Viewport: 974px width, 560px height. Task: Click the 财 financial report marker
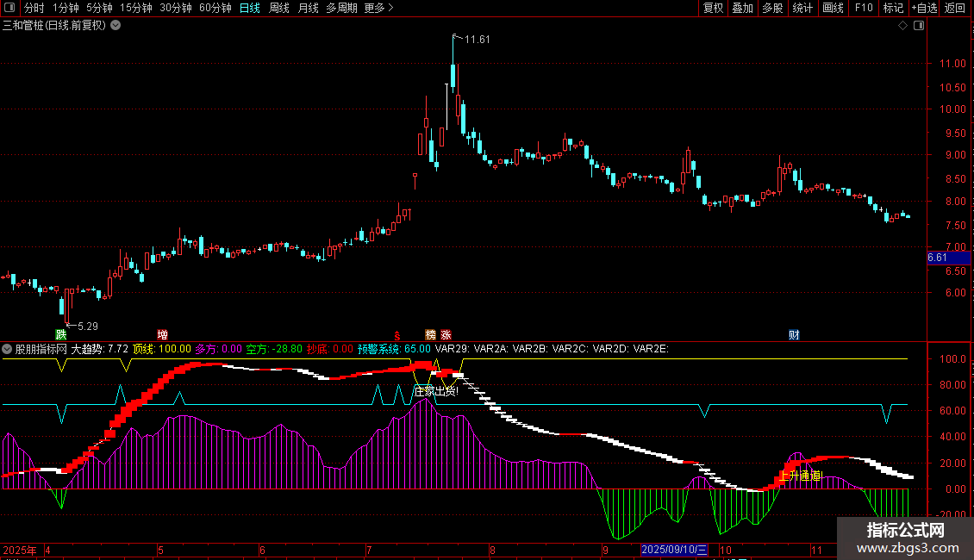point(793,334)
